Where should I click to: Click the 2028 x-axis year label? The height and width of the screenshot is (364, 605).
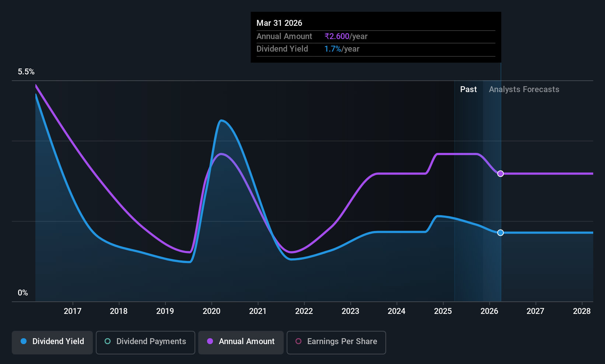[x=582, y=311]
